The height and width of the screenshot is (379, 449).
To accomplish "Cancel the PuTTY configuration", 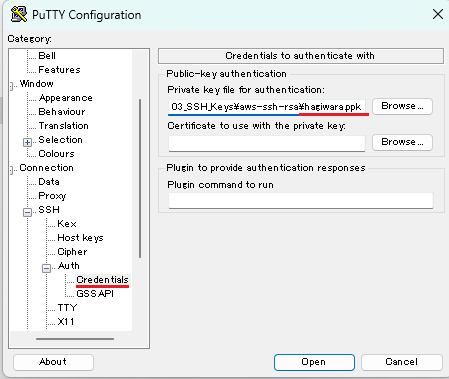I will (402, 362).
